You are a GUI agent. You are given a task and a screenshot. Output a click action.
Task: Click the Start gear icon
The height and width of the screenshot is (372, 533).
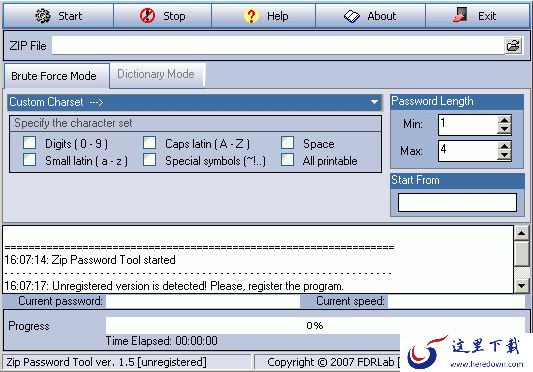pyautogui.click(x=43, y=16)
